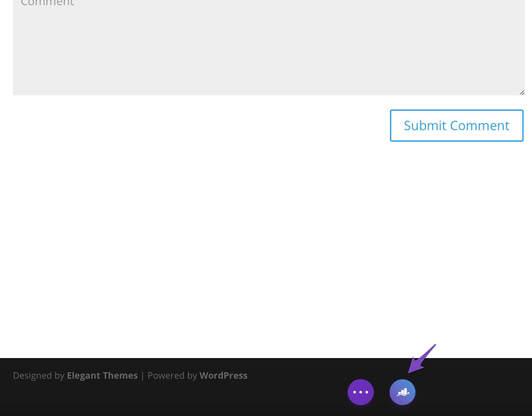Grab the comment box resize handle

point(522,92)
